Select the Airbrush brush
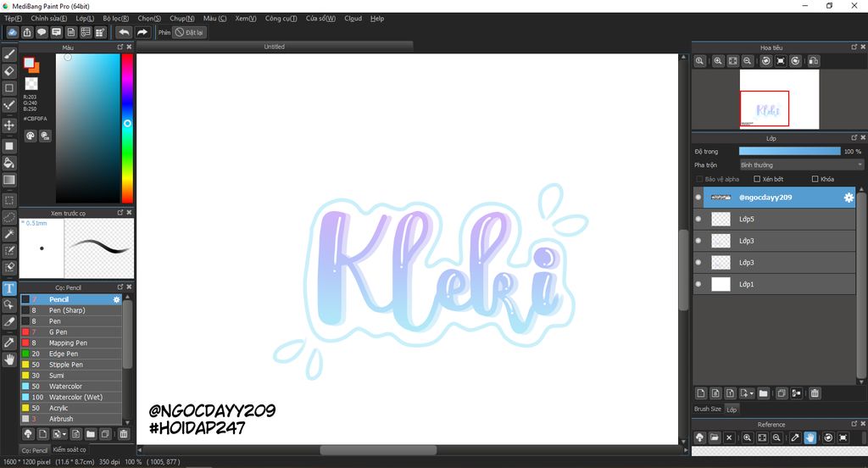The height and width of the screenshot is (468, 868). 71,419
